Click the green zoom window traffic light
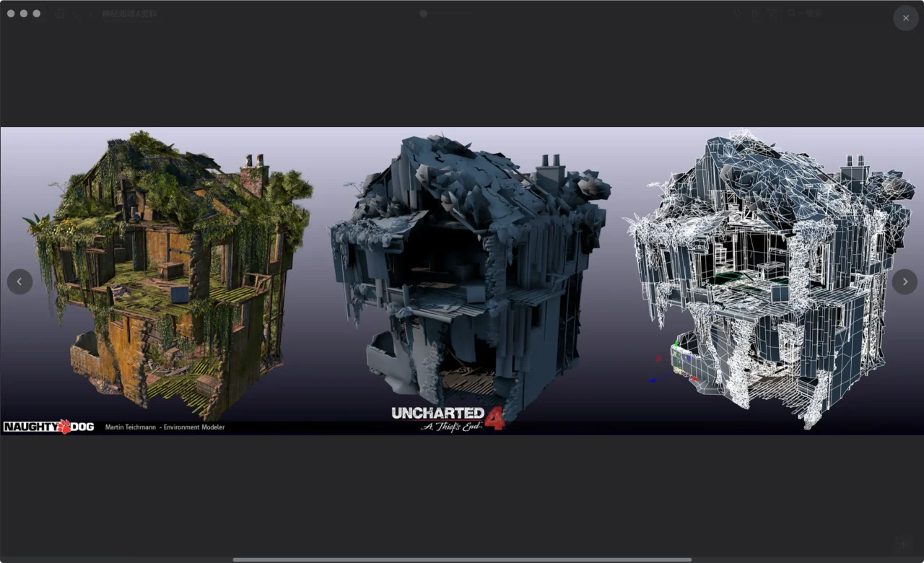Screen dimensions: 924x563 [37, 13]
